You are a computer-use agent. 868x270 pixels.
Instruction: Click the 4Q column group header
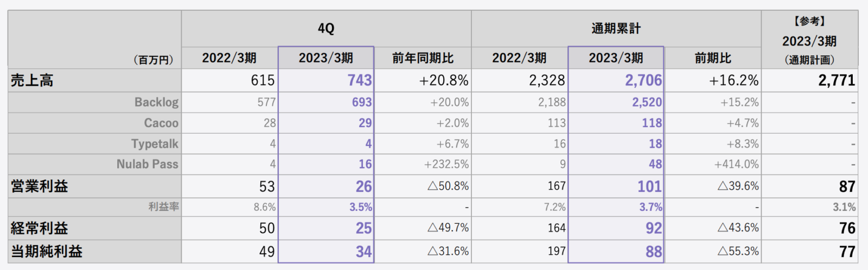pos(326,28)
